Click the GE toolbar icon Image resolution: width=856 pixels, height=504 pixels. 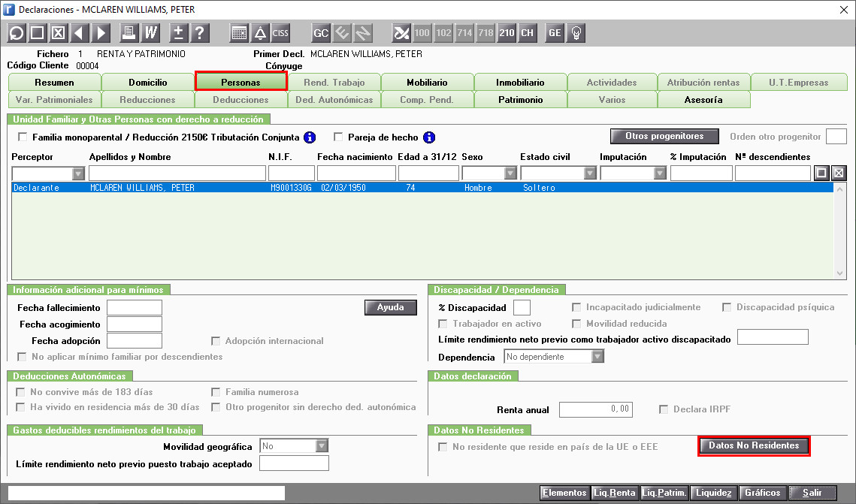(555, 33)
